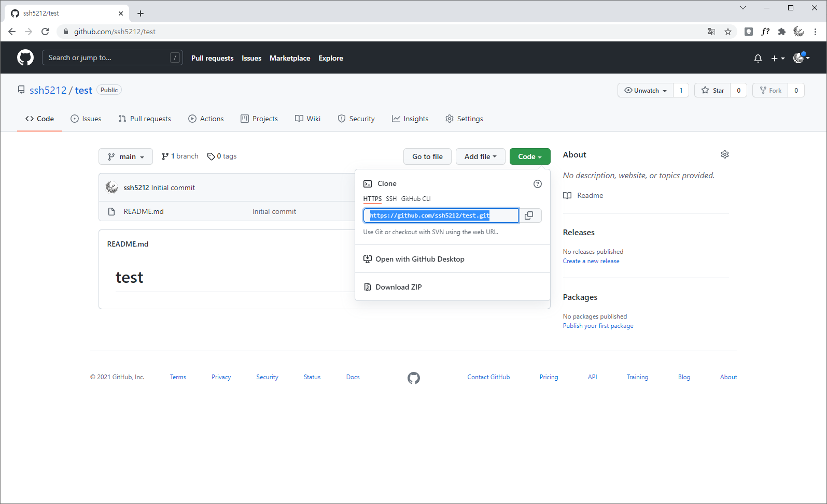Open the plus create-new dropdown

pos(778,59)
